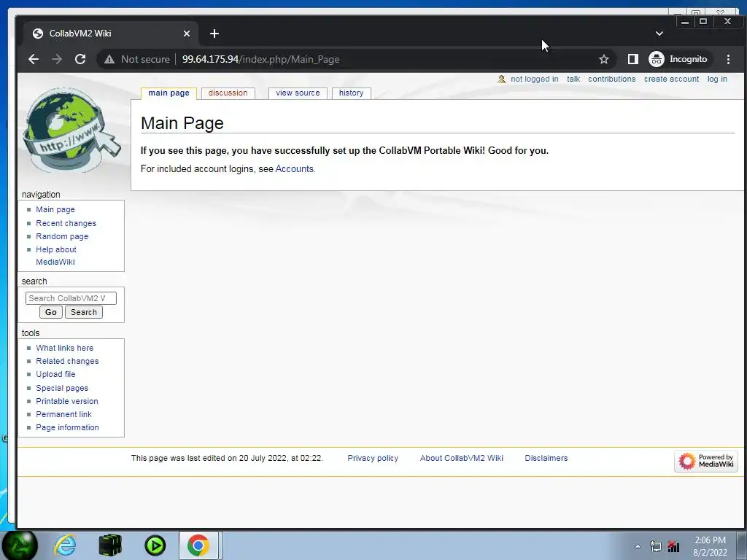Image resolution: width=747 pixels, height=560 pixels.
Task: Bookmark this page with the star icon
Action: (603, 59)
